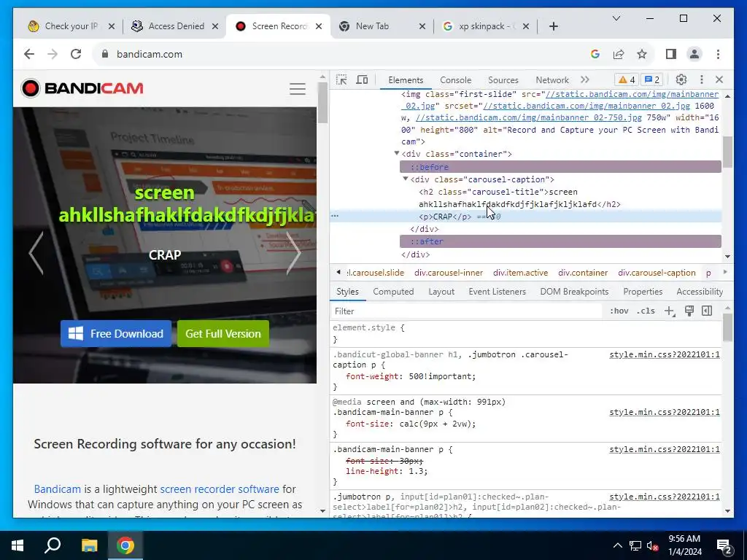Screen dimensions: 747x560
Task: Open mainbanner_02-750.jpg link in DOM
Action: pos(528,117)
